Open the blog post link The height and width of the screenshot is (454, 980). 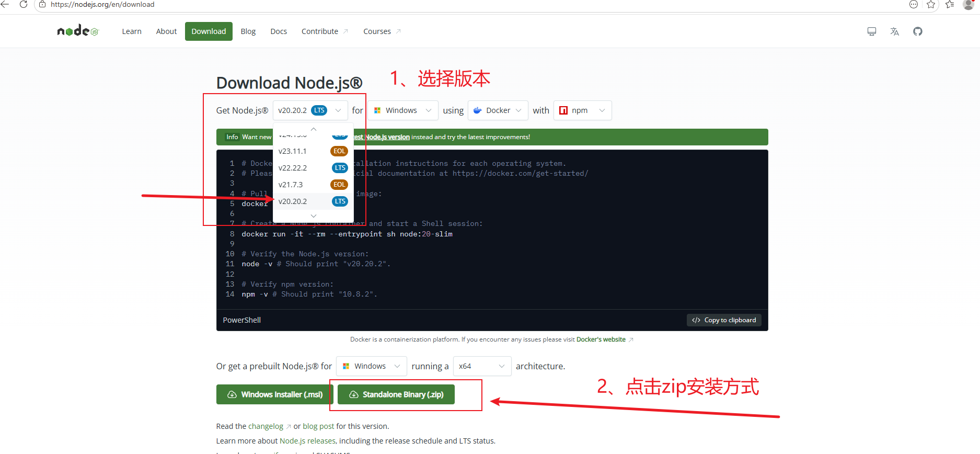coord(318,426)
